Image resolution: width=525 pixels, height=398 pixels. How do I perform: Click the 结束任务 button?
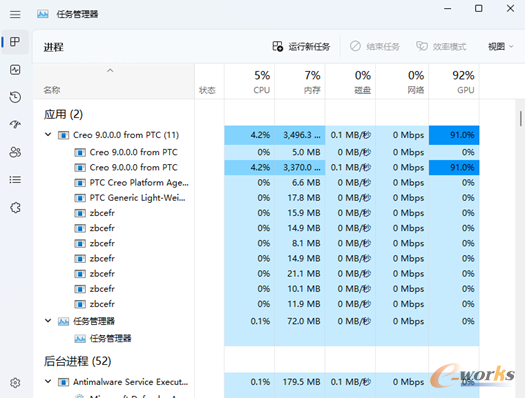click(375, 46)
